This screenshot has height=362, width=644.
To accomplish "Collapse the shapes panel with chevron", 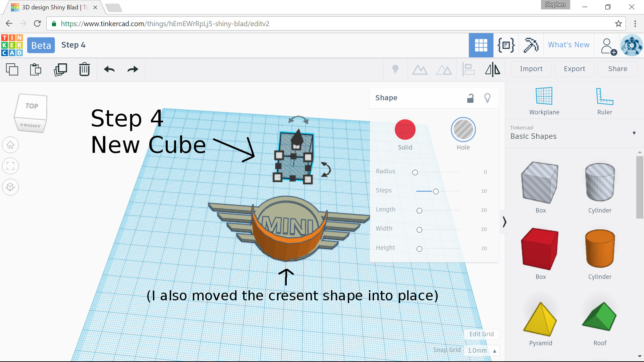I will pyautogui.click(x=504, y=222).
